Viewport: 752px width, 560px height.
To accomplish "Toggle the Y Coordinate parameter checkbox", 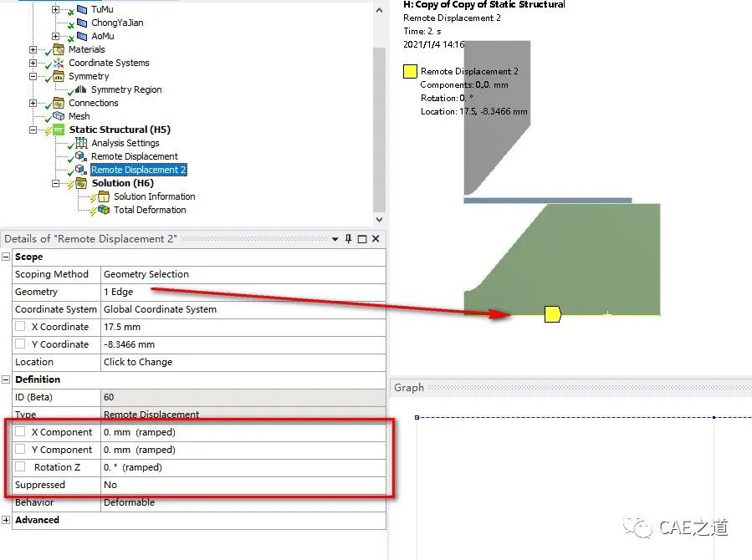I will click(x=20, y=344).
